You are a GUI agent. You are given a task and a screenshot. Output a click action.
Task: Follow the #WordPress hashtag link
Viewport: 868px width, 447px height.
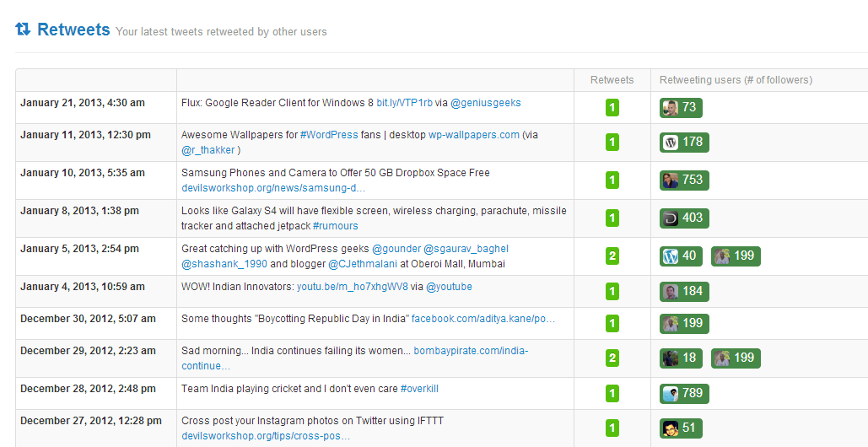click(x=329, y=135)
